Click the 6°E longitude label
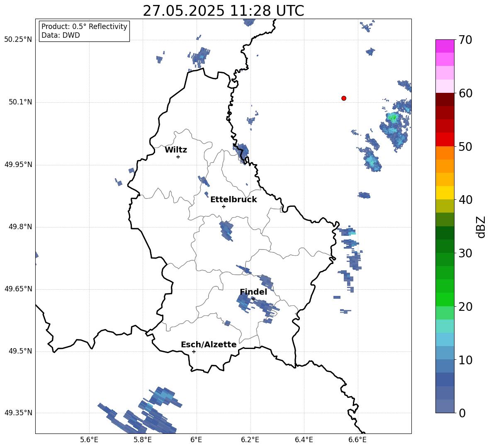This screenshot has width=491, height=448. (x=196, y=440)
